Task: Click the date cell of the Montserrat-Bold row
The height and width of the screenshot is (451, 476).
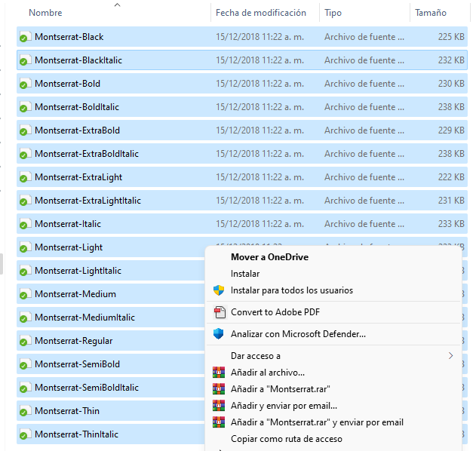Action: click(259, 84)
